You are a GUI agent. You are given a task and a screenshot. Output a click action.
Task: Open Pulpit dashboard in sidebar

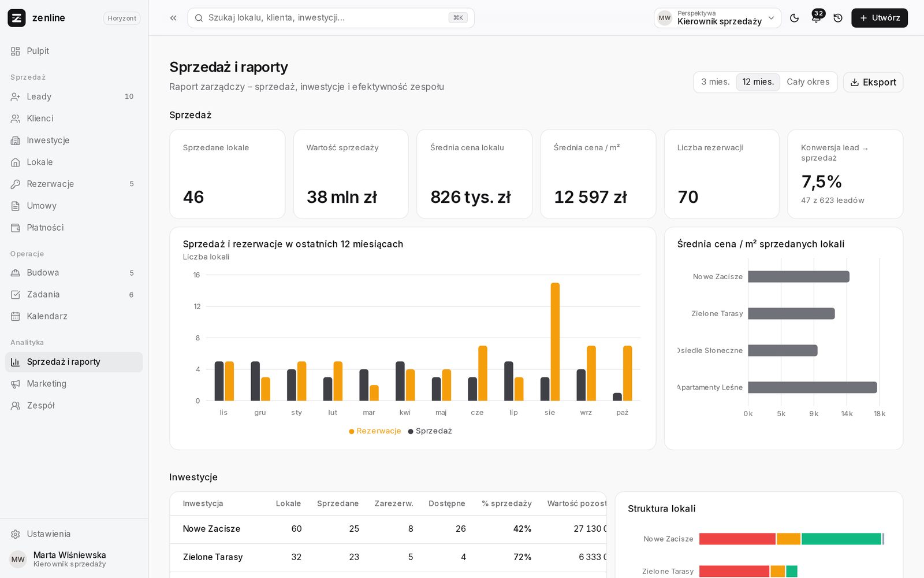74,51
